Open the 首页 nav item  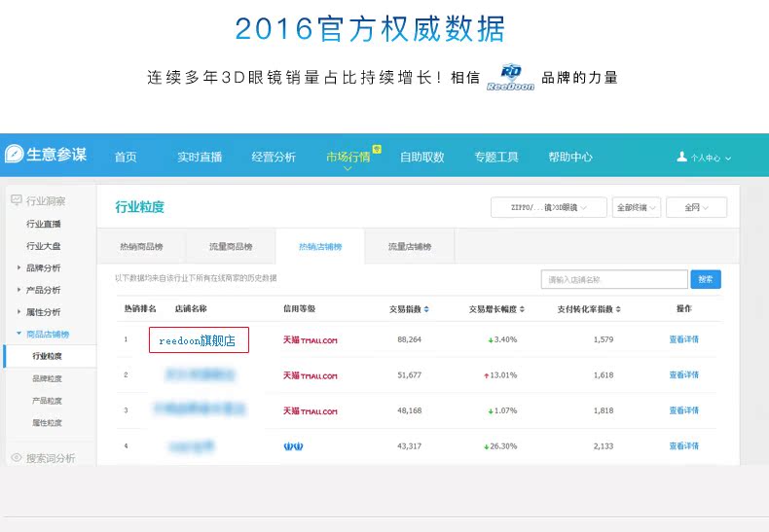click(126, 157)
